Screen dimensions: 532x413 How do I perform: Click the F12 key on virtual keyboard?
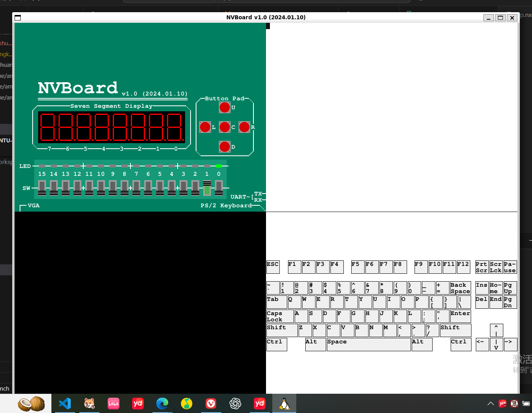pyautogui.click(x=464, y=267)
